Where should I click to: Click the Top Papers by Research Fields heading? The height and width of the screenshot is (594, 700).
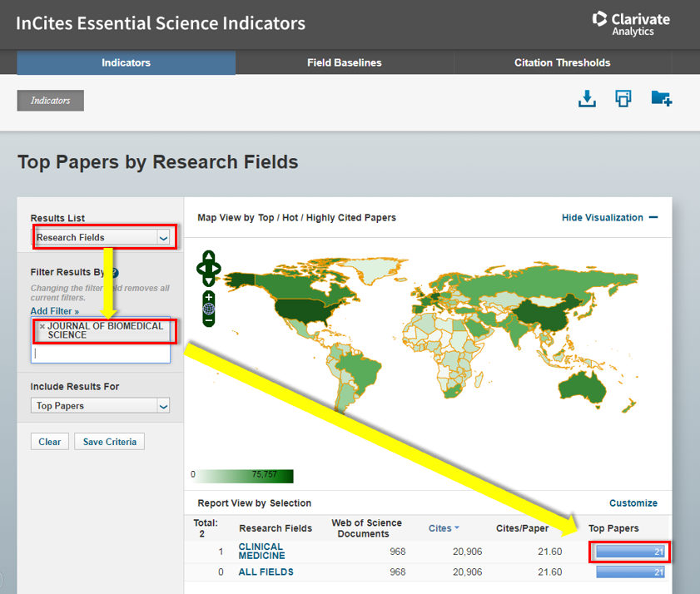(158, 162)
